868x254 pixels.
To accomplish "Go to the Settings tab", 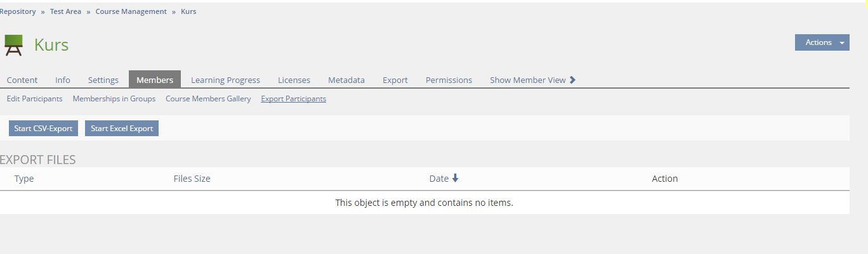I will tap(103, 80).
